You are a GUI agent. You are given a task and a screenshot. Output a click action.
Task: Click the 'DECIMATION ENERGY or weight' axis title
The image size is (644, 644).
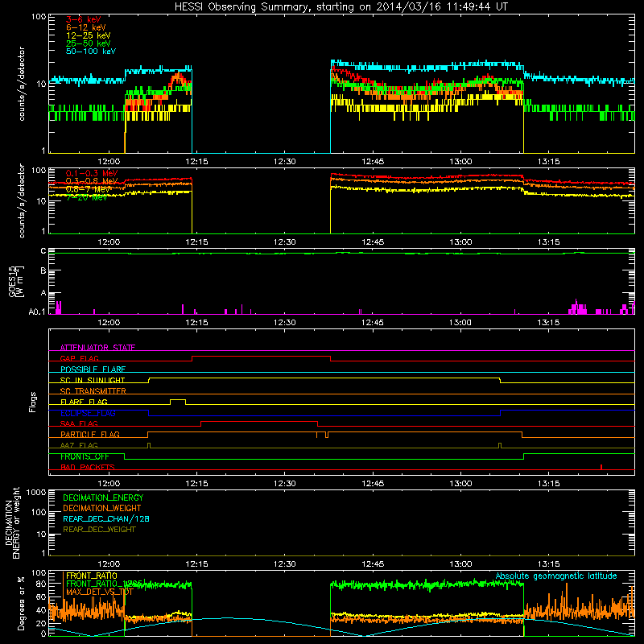(13, 522)
